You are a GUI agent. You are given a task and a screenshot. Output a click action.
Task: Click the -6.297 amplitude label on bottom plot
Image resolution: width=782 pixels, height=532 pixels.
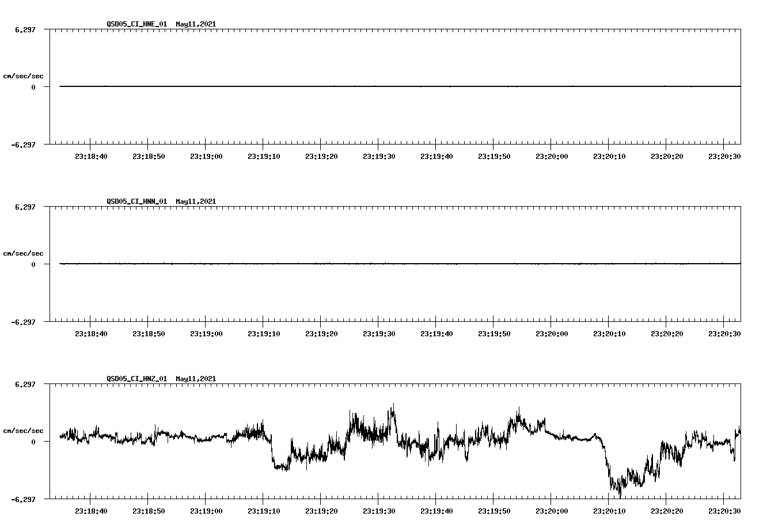coord(22,500)
